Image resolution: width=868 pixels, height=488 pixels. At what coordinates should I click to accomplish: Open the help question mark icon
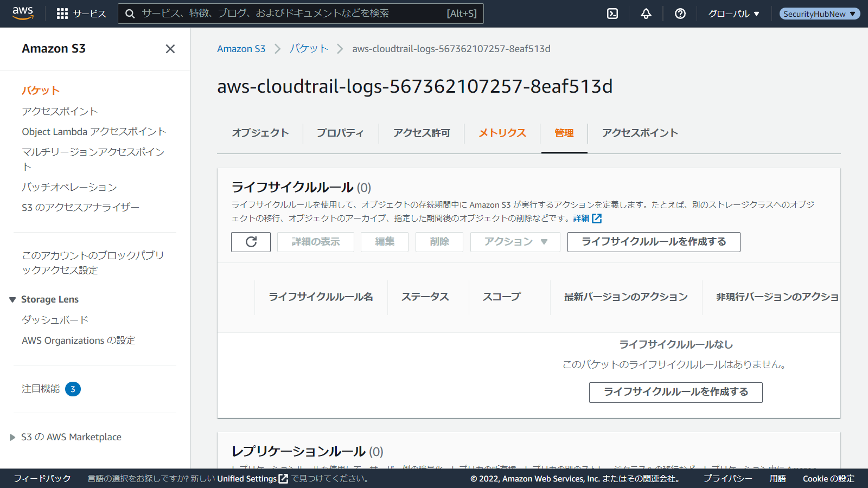(680, 14)
